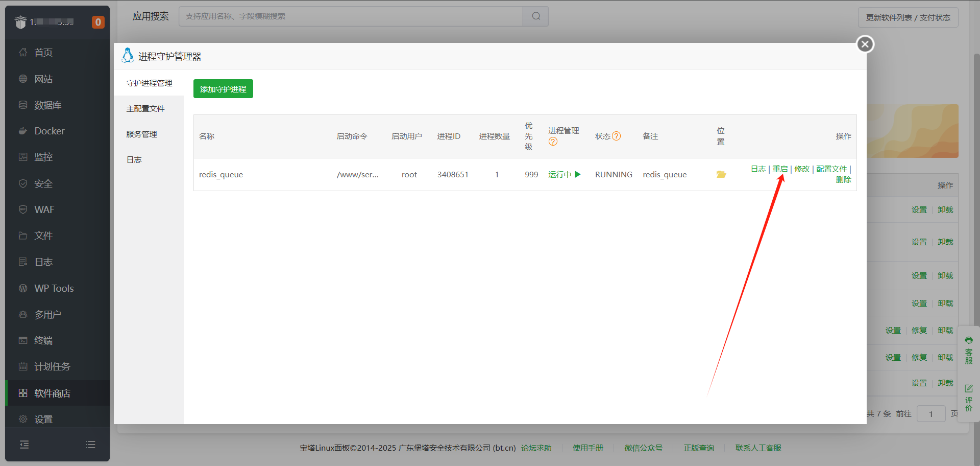Image resolution: width=980 pixels, height=466 pixels.
Task: Click the application search input field
Action: tap(351, 16)
